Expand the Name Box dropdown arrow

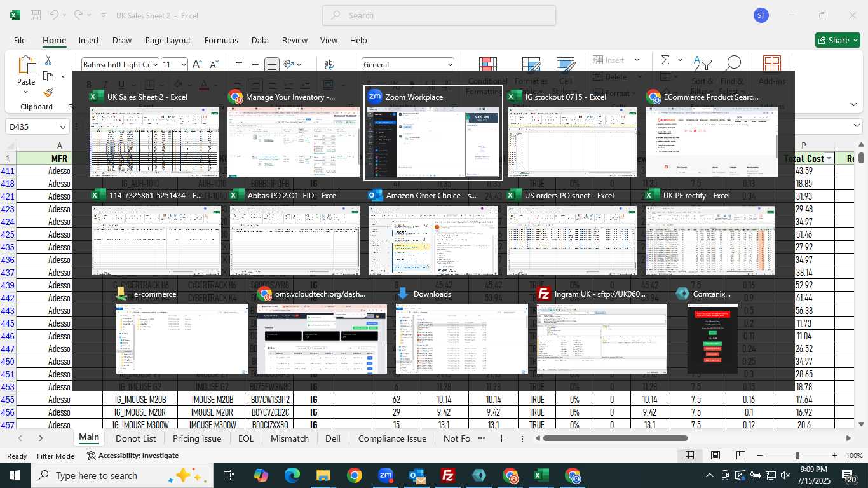tap(62, 126)
